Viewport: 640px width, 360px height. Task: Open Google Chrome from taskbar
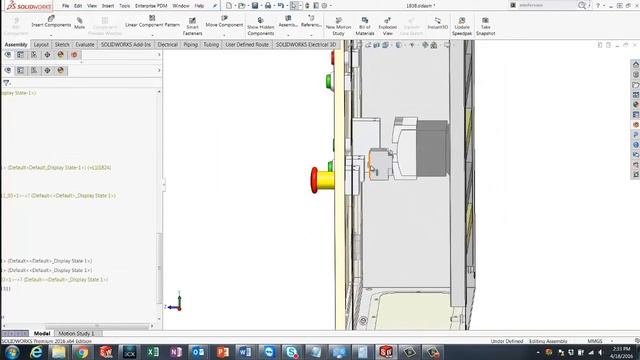[x=82, y=352]
